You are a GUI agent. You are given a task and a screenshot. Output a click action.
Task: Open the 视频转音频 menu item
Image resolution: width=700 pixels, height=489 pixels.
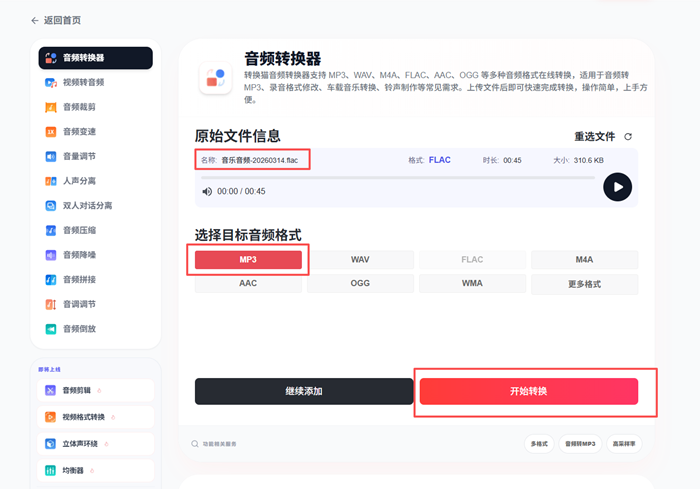[x=96, y=83]
